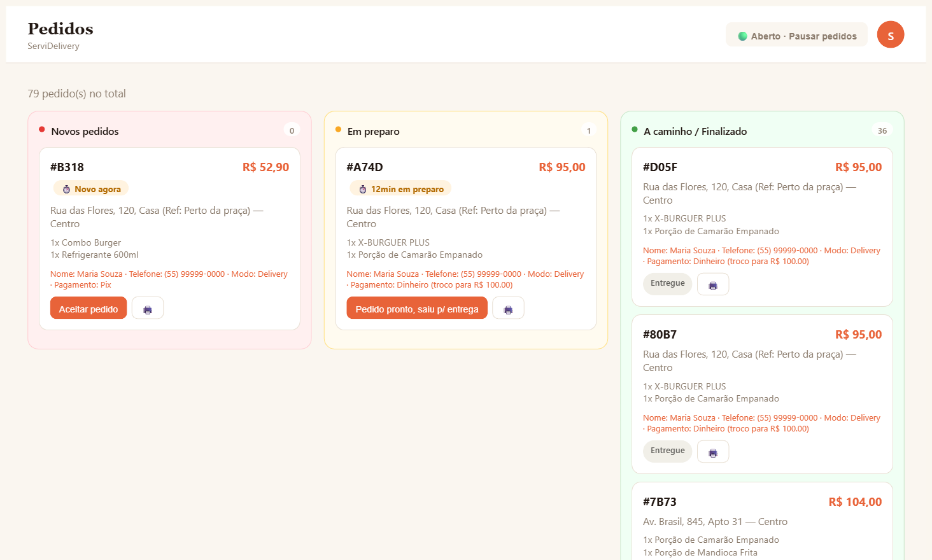Click the customer details line in order #A74D
Viewport: 932px width, 560px height.
pos(465,279)
